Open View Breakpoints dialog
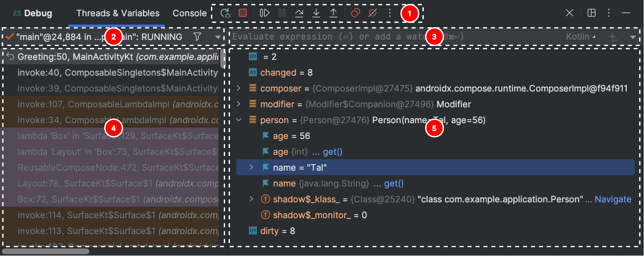The width and height of the screenshot is (644, 256). coord(355,13)
